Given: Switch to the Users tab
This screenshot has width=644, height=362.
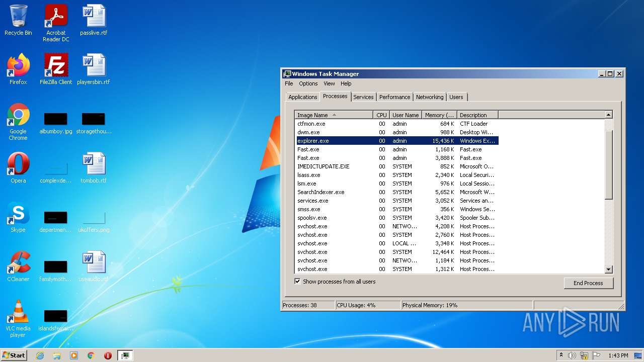Looking at the screenshot, I should click(x=456, y=97).
